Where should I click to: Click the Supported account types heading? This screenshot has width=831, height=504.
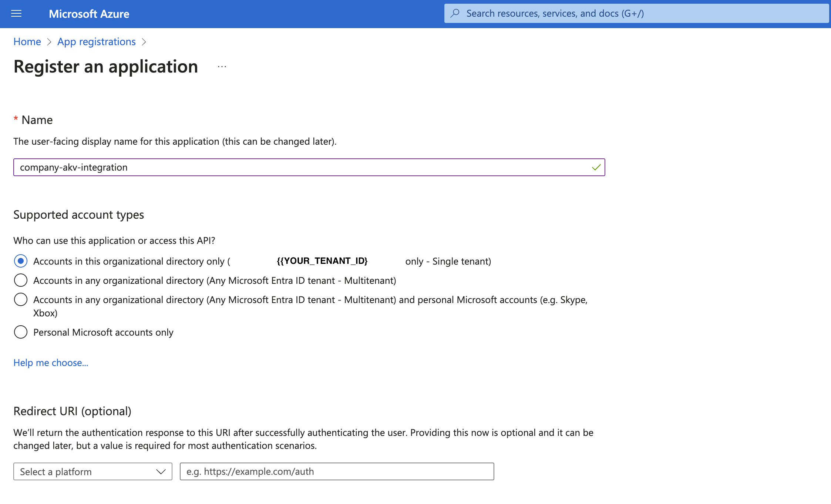(78, 215)
